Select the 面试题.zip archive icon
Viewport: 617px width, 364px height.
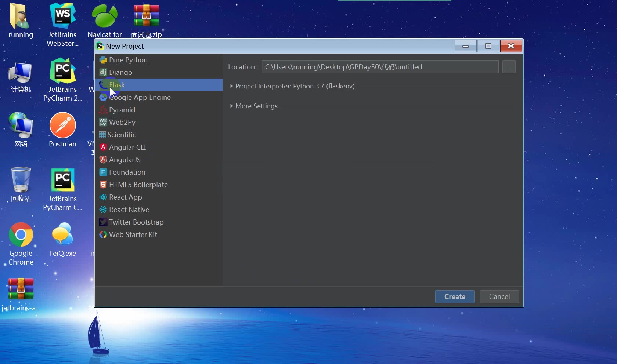[x=147, y=16]
